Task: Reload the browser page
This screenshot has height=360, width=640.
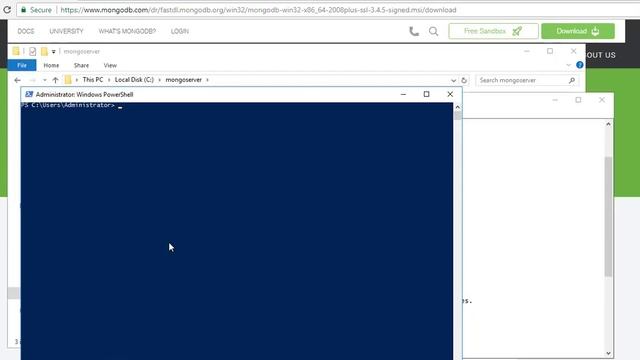Action: (x=7, y=9)
